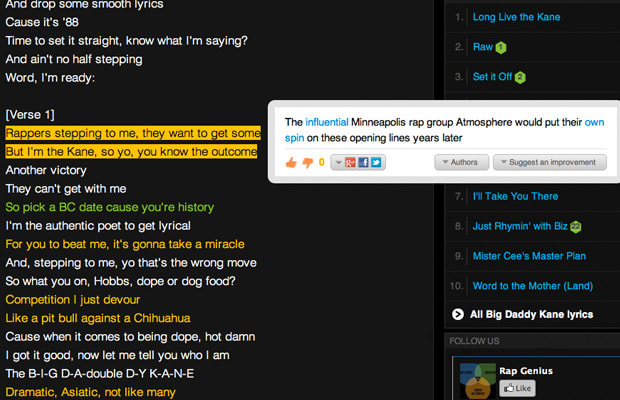
Task: Open annotation for 'So pick a BC date' lyric
Action: click(x=110, y=207)
